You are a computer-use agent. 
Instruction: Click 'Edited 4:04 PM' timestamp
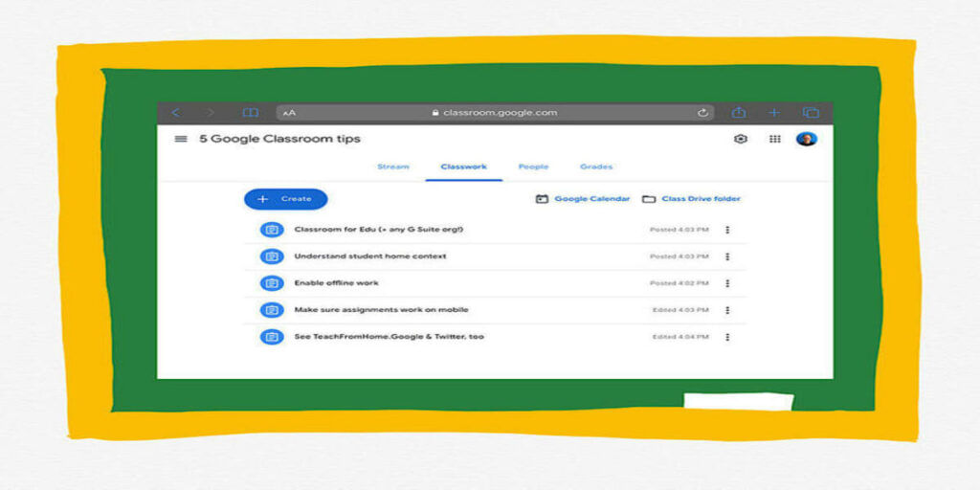tap(680, 337)
